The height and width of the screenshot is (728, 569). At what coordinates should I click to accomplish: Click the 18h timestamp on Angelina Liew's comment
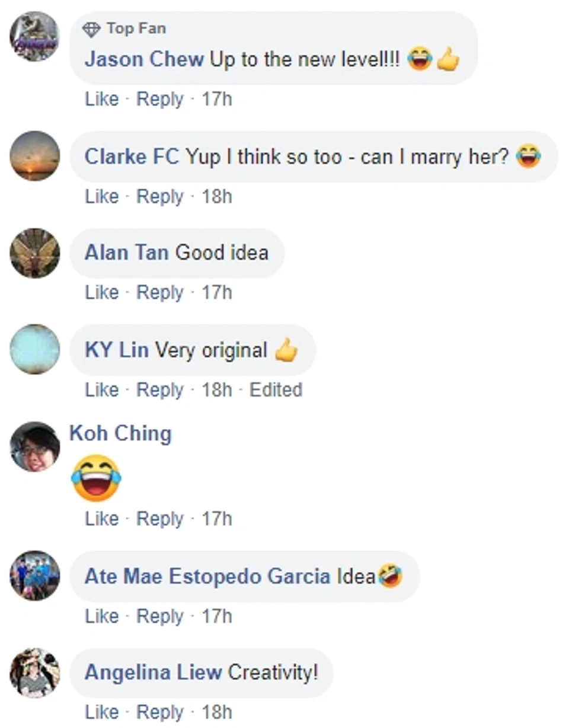pyautogui.click(x=216, y=712)
